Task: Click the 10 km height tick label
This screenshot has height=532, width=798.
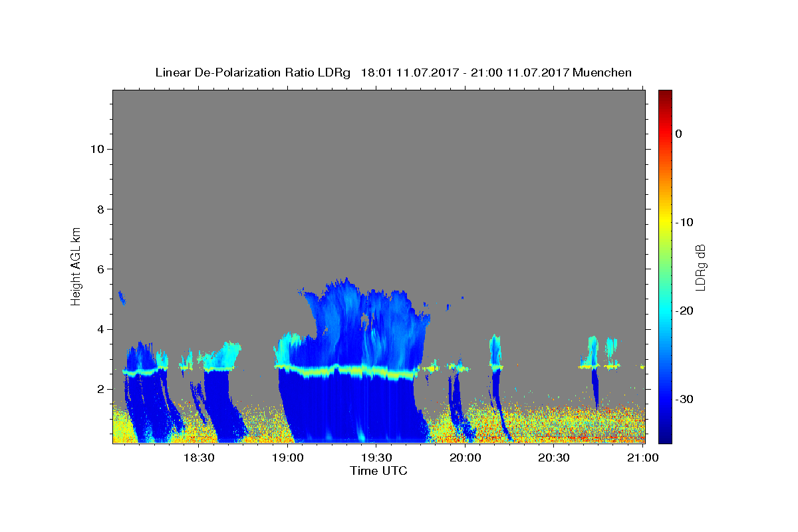Action: [96, 149]
